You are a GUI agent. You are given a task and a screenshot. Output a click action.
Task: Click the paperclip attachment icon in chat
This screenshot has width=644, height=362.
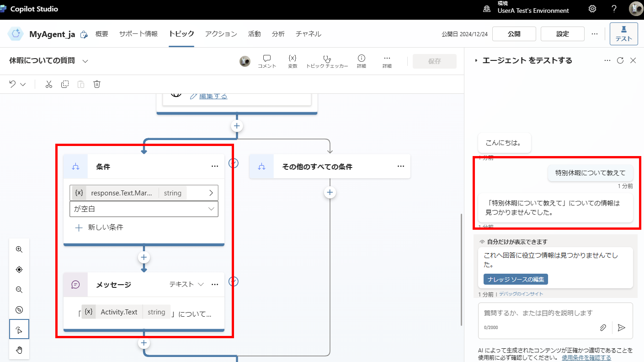[603, 327]
